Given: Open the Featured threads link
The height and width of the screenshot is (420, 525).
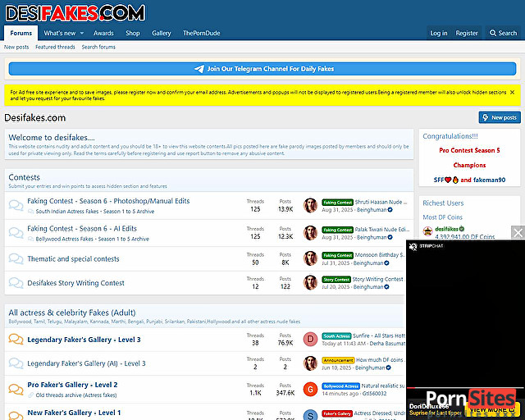Looking at the screenshot, I should pyautogui.click(x=55, y=47).
